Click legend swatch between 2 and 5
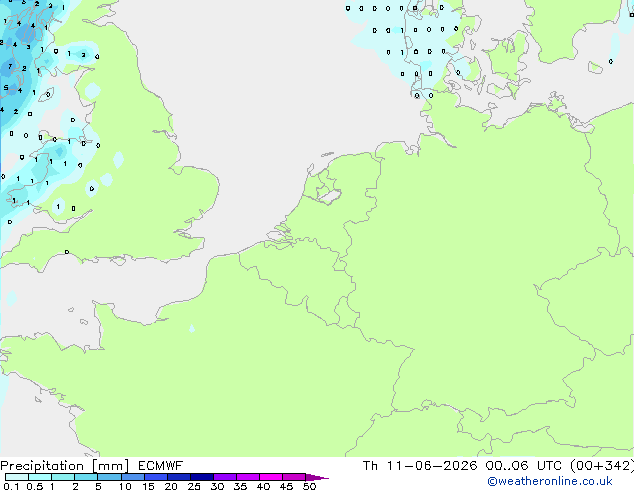This screenshot has height=490, width=634. pyautogui.click(x=86, y=477)
